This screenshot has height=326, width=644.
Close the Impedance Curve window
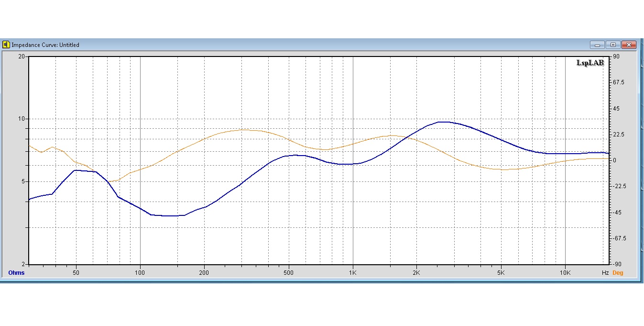click(x=629, y=45)
